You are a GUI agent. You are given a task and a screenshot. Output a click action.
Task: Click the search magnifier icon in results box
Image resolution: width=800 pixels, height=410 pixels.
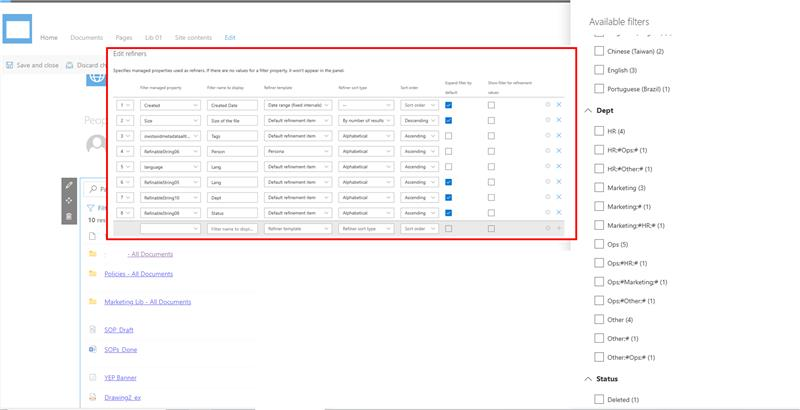coord(93,189)
